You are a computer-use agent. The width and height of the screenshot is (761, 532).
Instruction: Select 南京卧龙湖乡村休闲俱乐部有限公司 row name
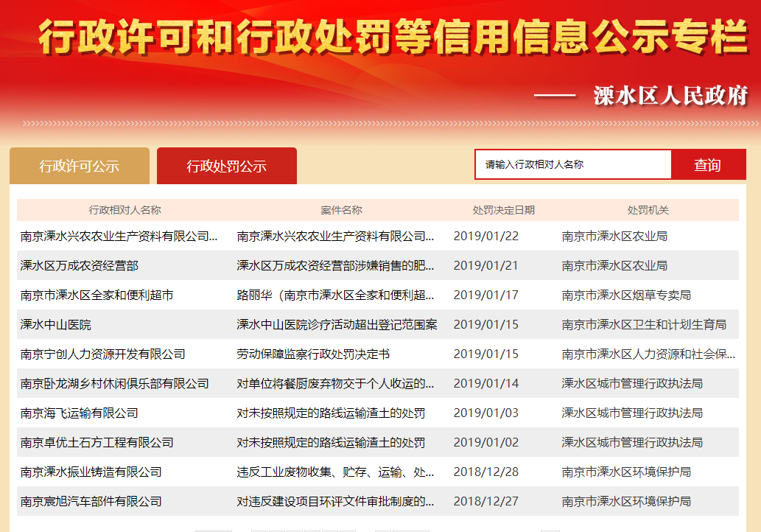tap(115, 384)
